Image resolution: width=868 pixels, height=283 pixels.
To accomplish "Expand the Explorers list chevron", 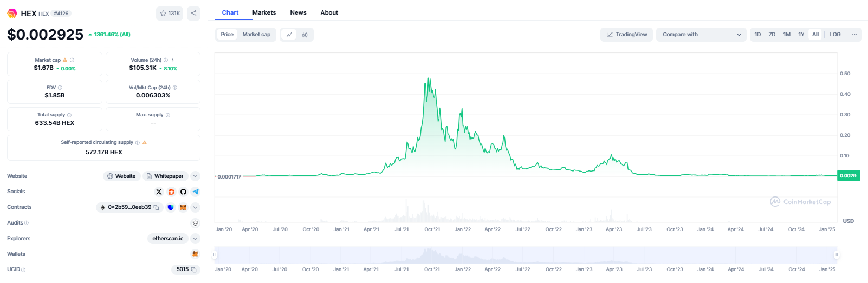I will coord(196,239).
